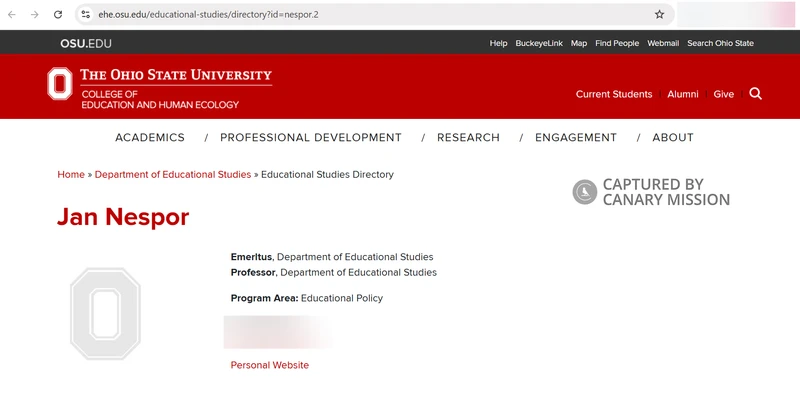Open the BuckeyeLink link

[539, 43]
